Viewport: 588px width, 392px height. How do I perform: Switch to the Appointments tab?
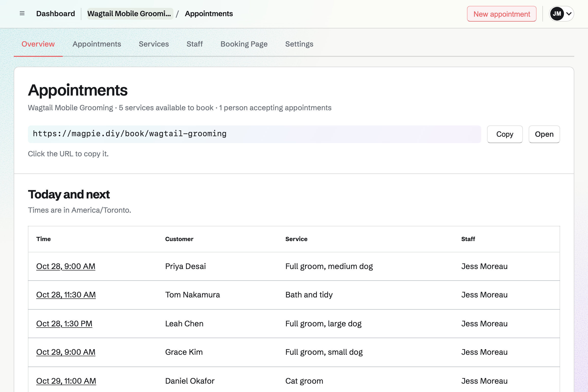tap(97, 44)
